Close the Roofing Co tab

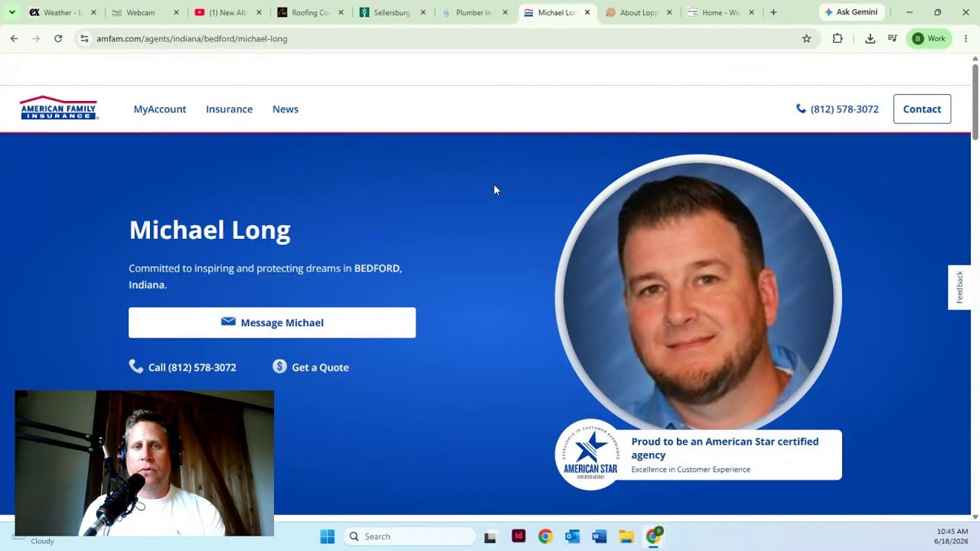coord(341,12)
